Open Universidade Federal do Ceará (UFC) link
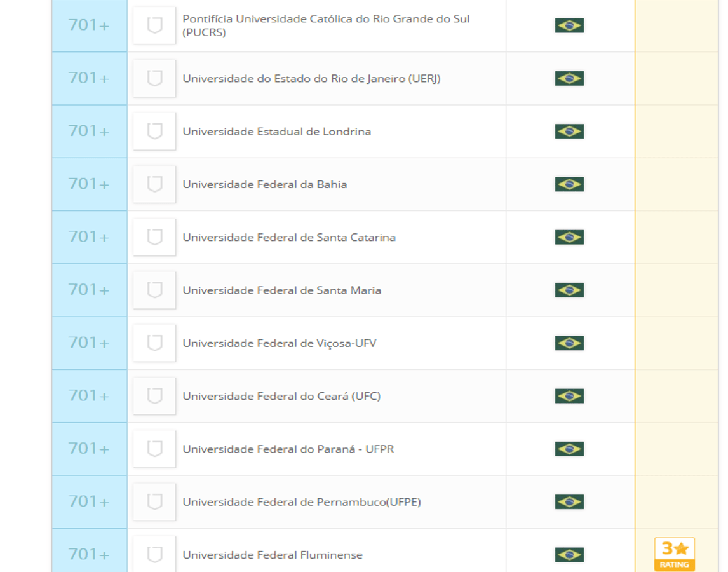Image resolution: width=728 pixels, height=572 pixels. click(x=281, y=397)
